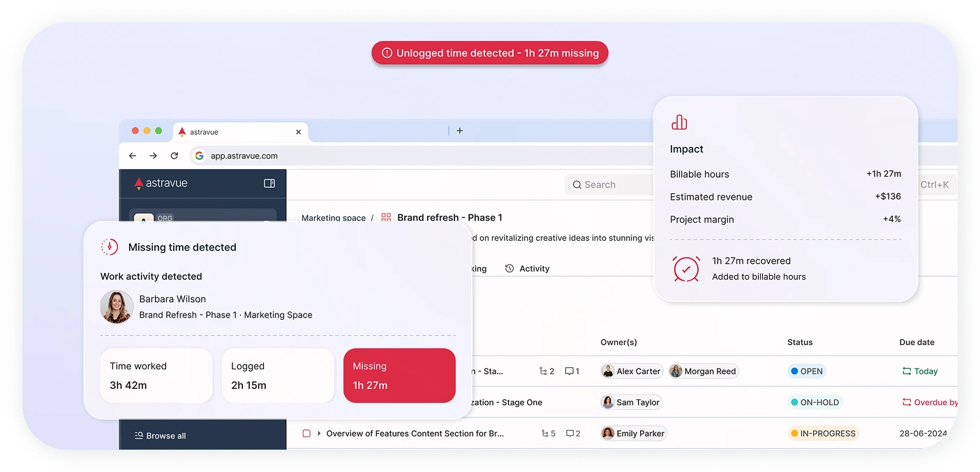Open the Marketing space breadcrumb
The image size is (980, 472).
pyautogui.click(x=334, y=218)
